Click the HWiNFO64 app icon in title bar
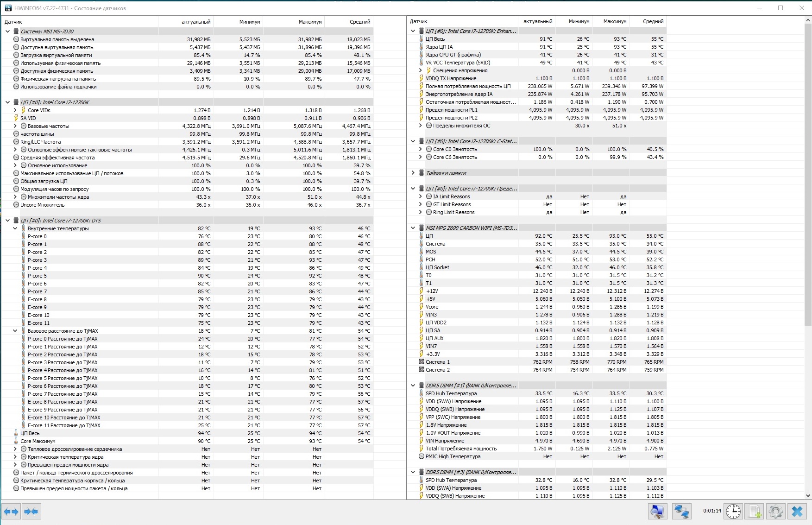This screenshot has width=812, height=525. click(x=8, y=8)
